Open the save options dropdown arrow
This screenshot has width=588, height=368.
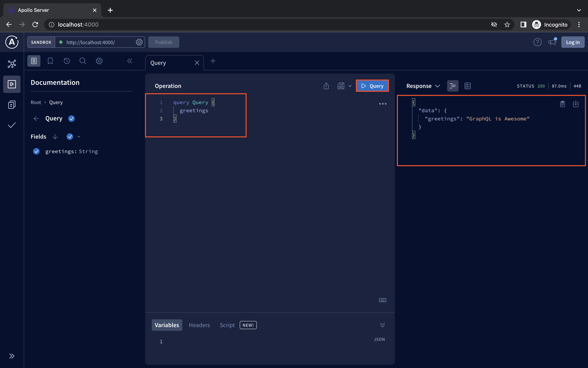pyautogui.click(x=350, y=86)
